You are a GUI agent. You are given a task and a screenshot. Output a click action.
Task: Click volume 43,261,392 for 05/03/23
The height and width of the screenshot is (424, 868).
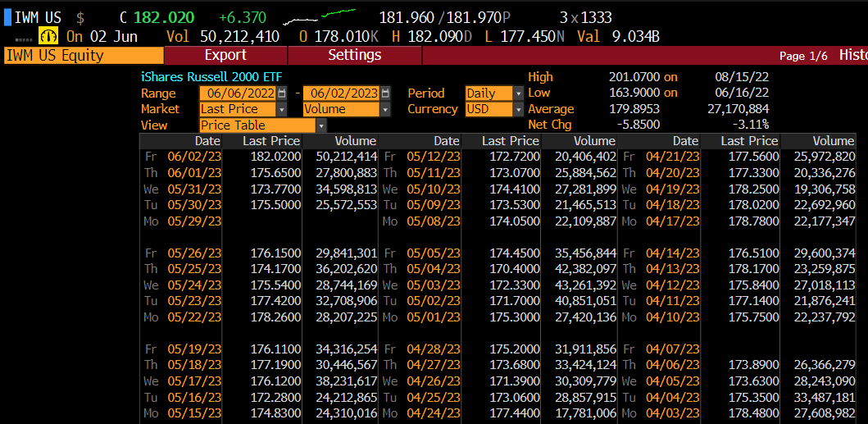coord(586,285)
